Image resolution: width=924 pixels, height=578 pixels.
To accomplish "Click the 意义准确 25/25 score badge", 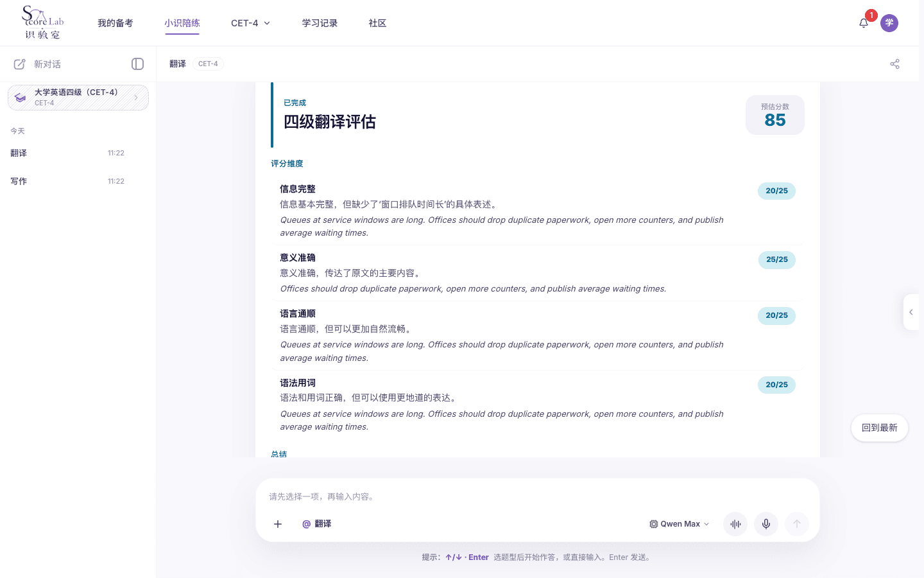I will 776,259.
